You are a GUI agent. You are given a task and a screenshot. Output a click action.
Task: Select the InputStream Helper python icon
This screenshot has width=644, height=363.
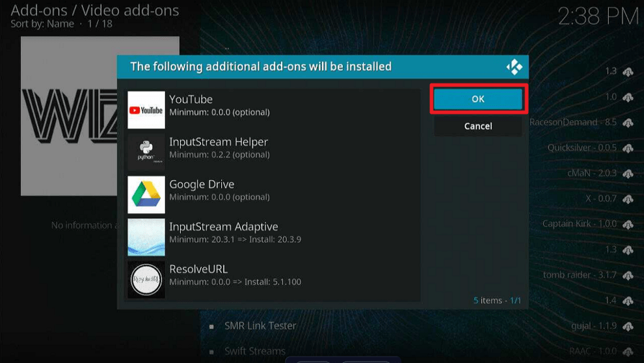point(146,153)
